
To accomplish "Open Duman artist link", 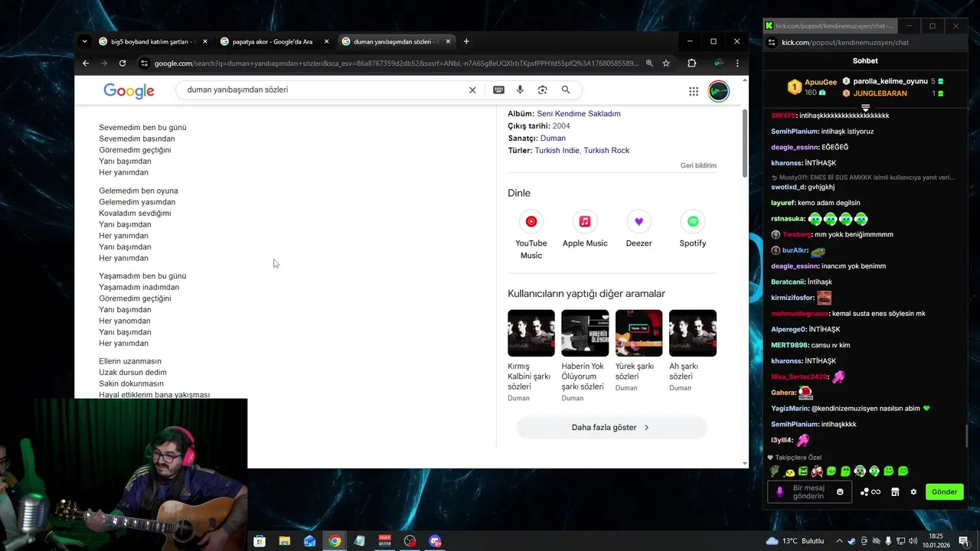I will pyautogui.click(x=553, y=138).
